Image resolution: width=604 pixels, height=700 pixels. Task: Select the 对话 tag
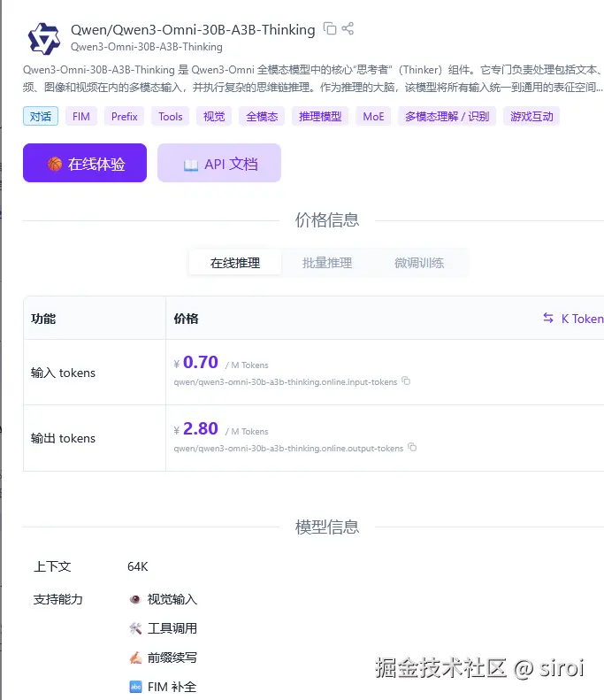click(x=41, y=117)
